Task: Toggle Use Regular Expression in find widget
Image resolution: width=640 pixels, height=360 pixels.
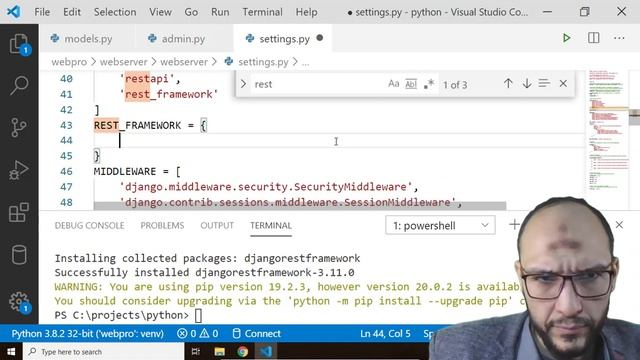Action: coord(429,84)
